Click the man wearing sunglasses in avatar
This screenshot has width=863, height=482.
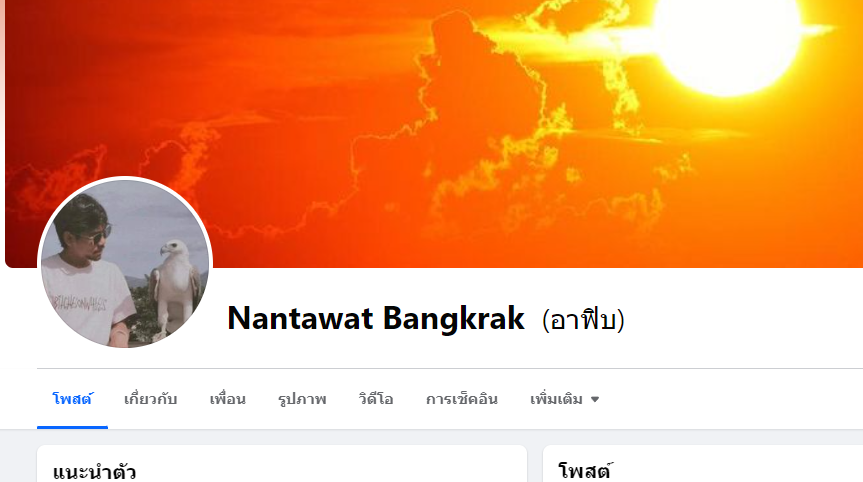[x=86, y=270]
